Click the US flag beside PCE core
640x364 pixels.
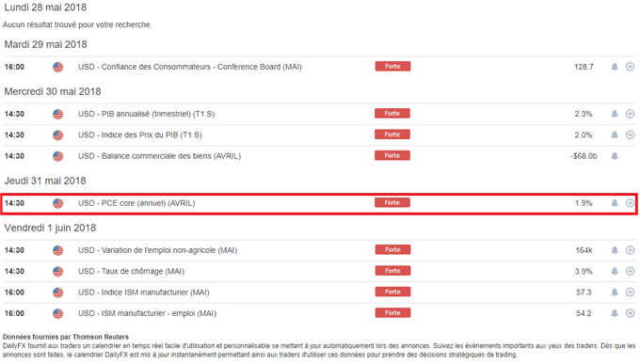[x=58, y=203]
